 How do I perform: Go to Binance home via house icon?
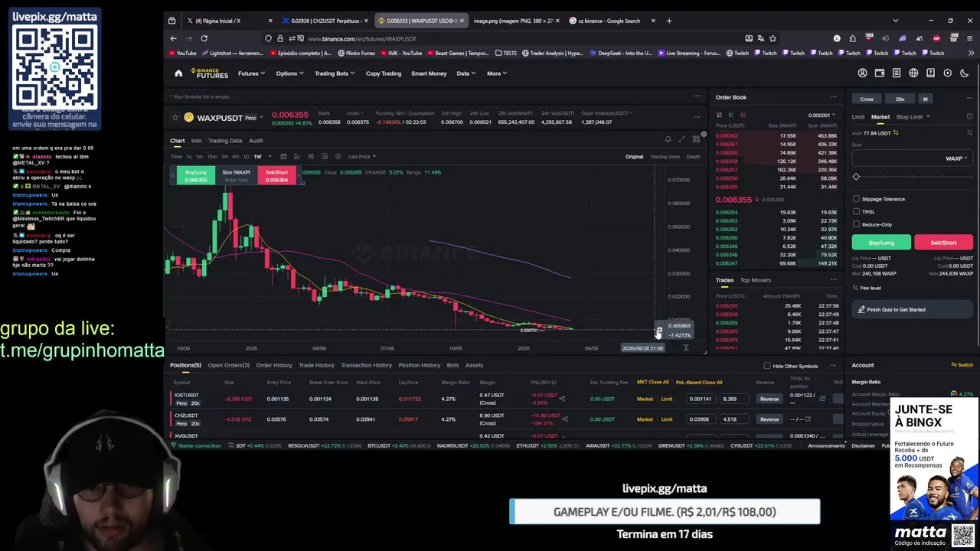tap(178, 73)
